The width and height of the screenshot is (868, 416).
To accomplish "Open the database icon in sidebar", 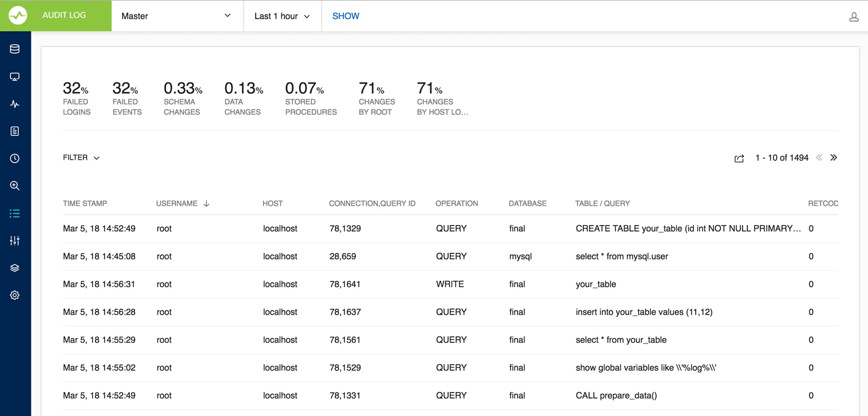I will 15,49.
